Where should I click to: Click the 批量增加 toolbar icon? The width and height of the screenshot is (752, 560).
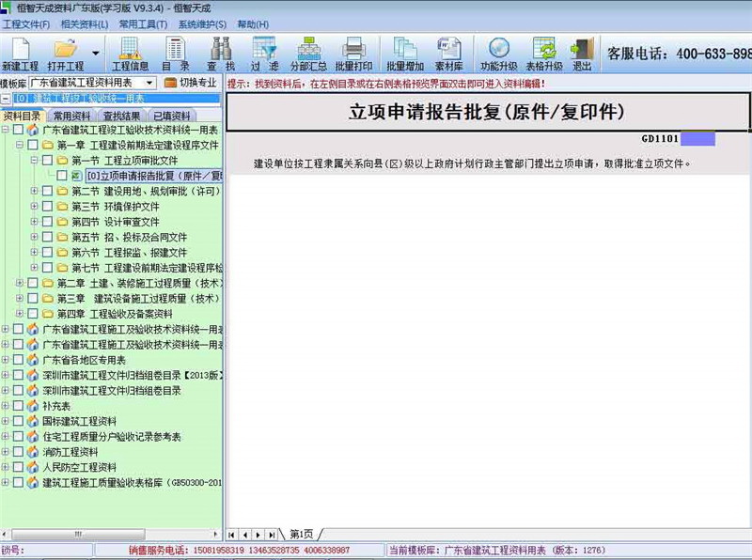[x=405, y=54]
